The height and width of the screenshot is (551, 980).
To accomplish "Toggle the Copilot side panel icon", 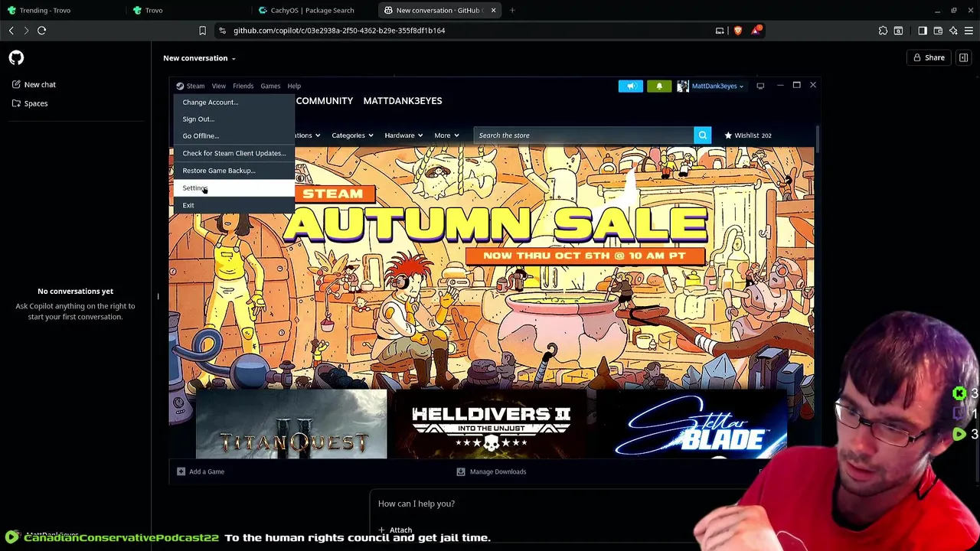I will tap(964, 57).
